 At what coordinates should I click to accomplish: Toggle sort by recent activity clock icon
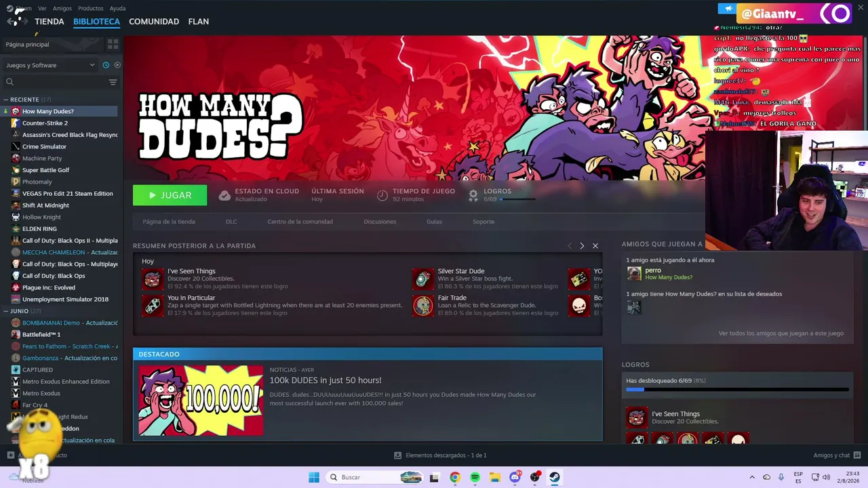[x=106, y=65]
